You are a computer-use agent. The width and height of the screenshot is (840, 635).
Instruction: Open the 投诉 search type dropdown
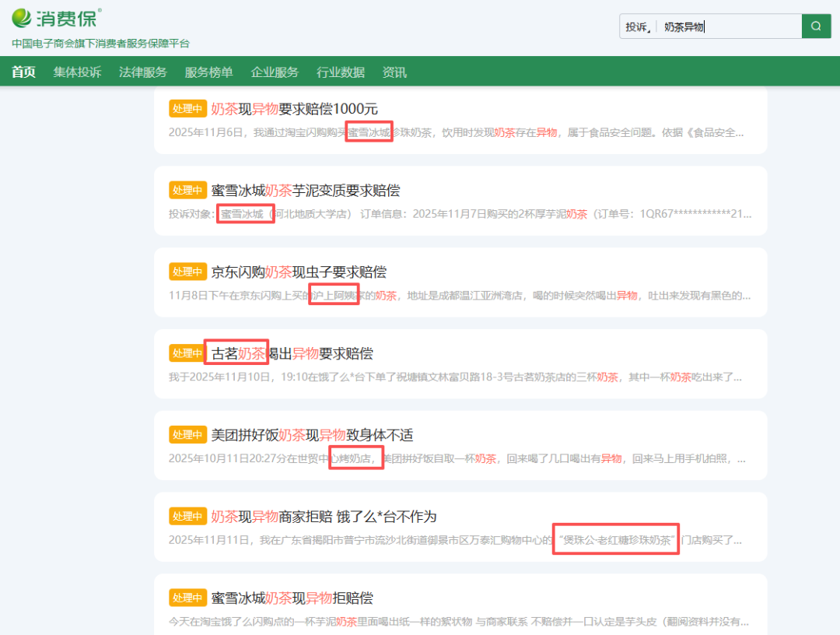638,27
